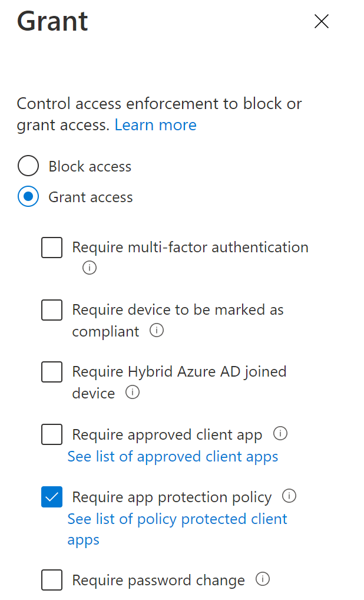
Task: Click the Block access label text
Action: pos(90,166)
